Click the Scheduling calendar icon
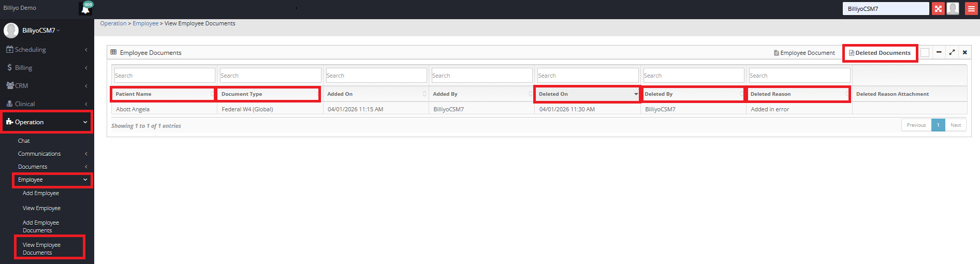 (x=9, y=50)
